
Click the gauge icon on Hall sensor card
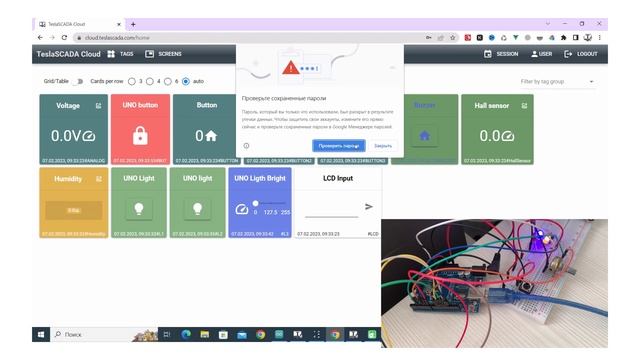[508, 136]
